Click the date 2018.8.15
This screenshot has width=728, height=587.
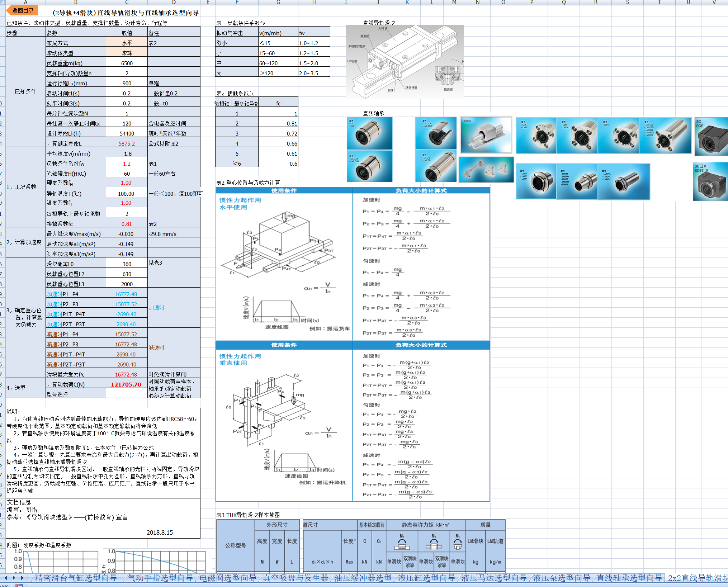click(x=160, y=532)
